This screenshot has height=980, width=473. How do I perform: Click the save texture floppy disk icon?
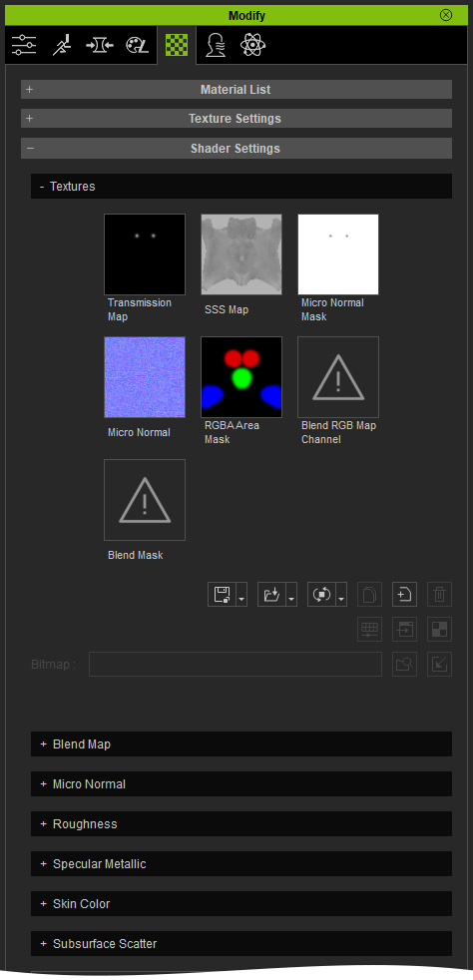[222, 595]
